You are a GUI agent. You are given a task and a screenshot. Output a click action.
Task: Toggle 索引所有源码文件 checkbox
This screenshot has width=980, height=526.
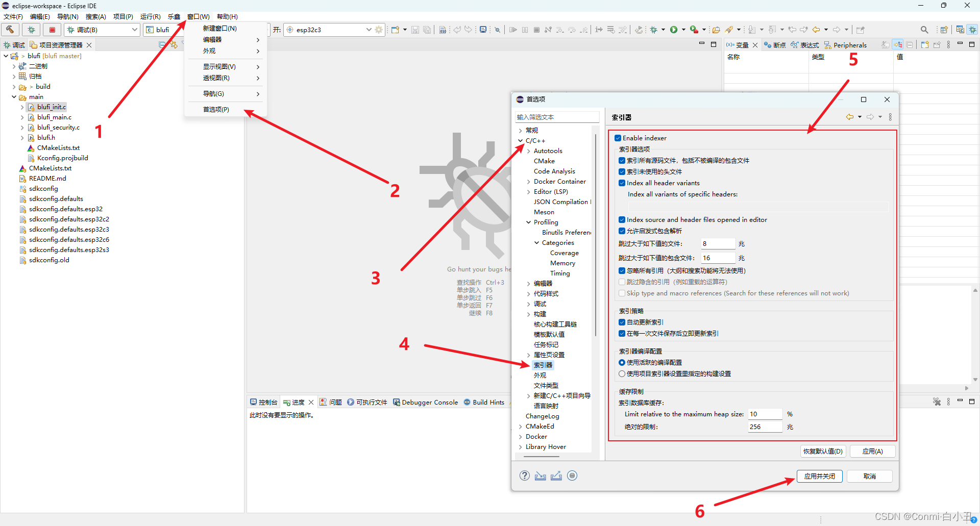[x=622, y=160]
